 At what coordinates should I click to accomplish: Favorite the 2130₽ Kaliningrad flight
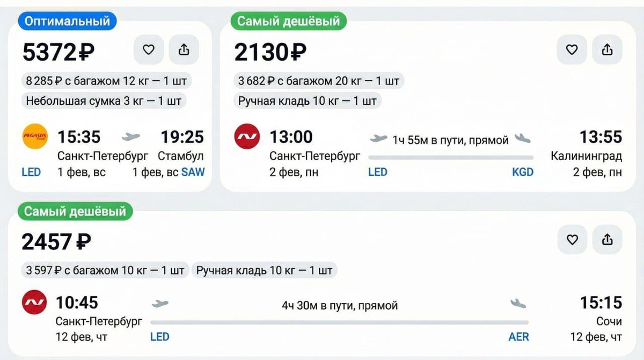(572, 50)
